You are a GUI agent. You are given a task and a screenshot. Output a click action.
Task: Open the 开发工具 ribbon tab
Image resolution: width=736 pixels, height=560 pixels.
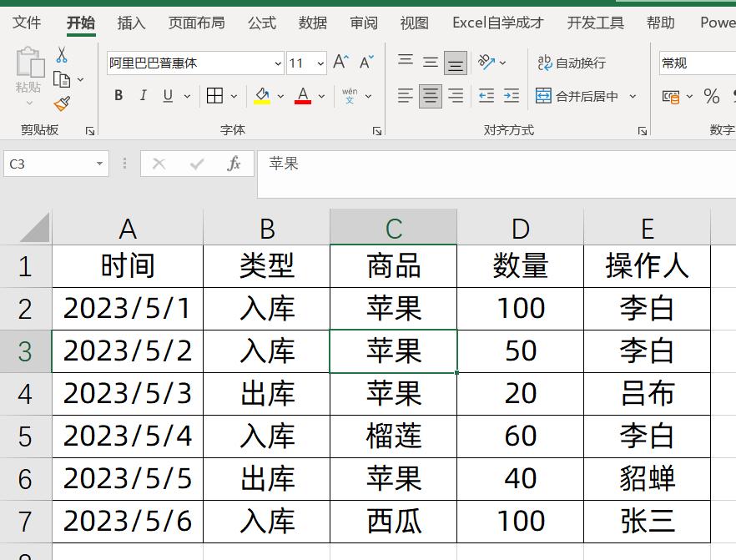tap(595, 23)
